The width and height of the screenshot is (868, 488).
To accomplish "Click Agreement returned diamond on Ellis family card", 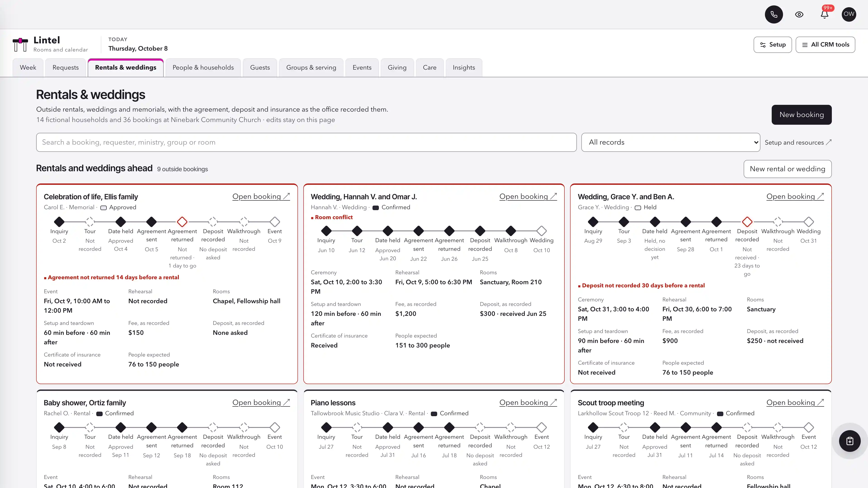I will click(182, 222).
